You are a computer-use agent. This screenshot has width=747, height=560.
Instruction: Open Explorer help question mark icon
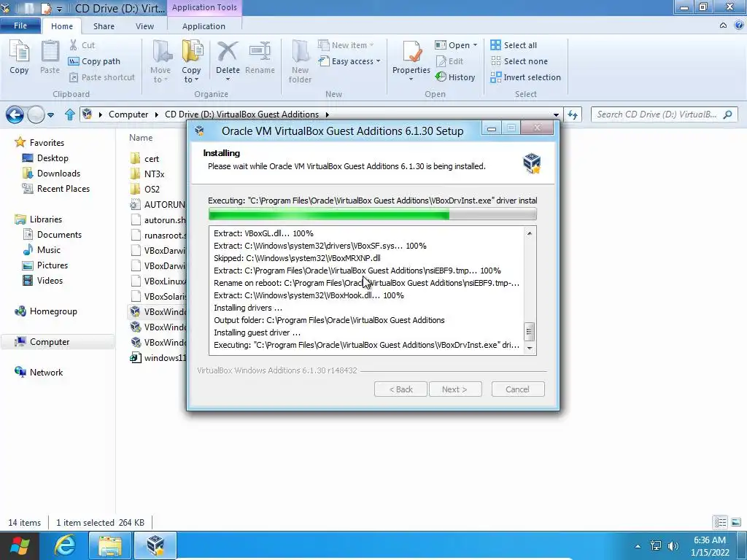(738, 26)
